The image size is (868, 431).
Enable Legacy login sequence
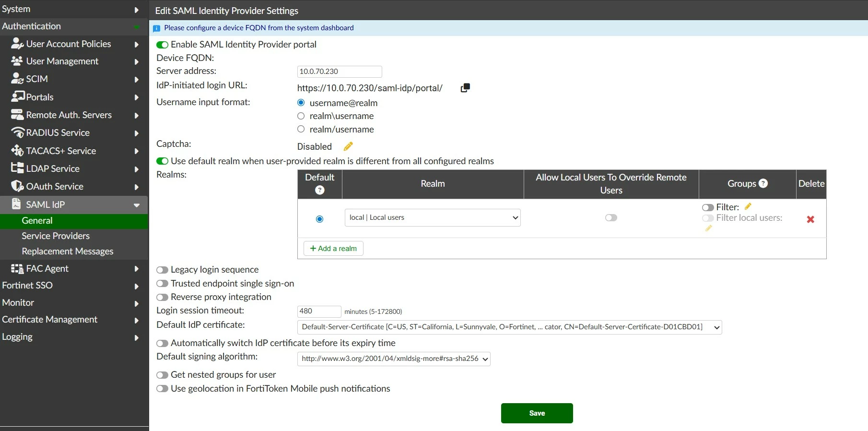point(162,270)
